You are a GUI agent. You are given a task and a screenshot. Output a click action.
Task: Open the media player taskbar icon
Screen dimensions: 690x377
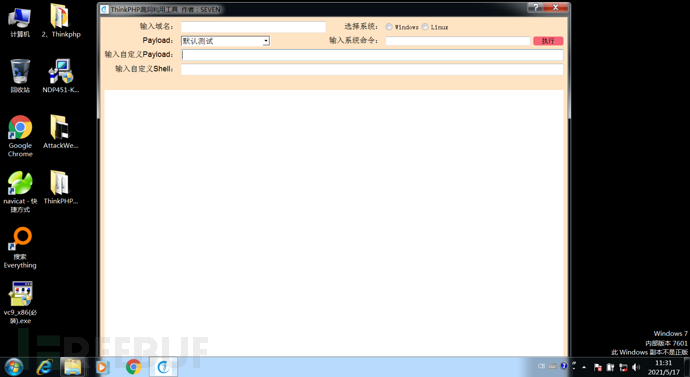pos(102,367)
